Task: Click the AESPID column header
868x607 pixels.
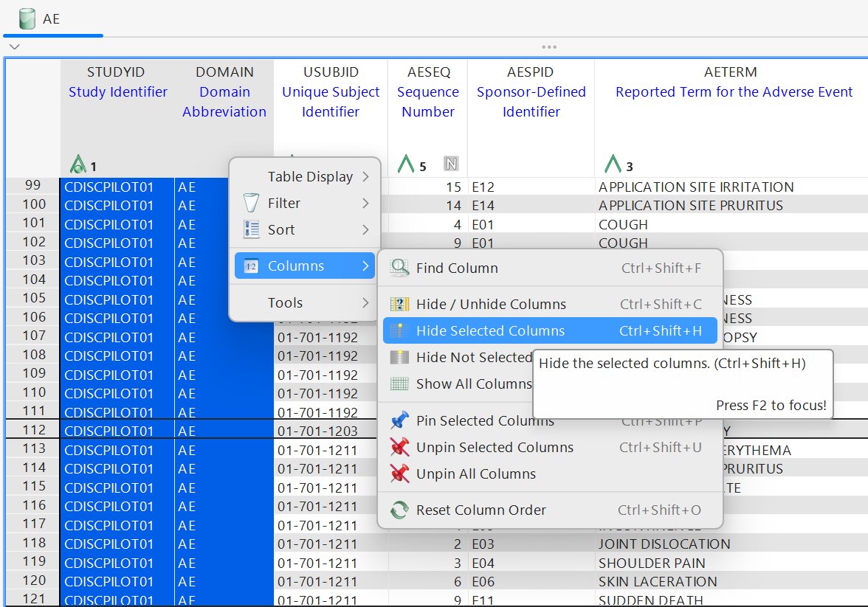Action: pos(531,119)
